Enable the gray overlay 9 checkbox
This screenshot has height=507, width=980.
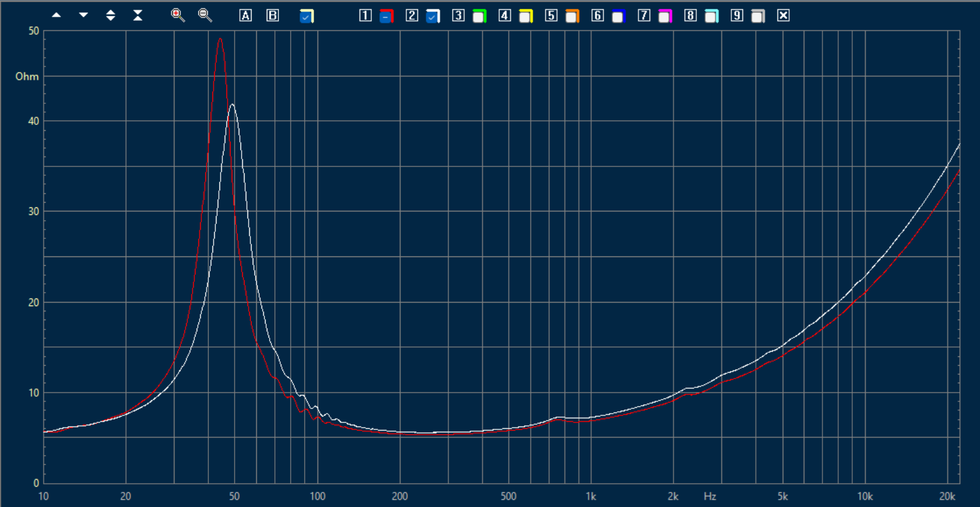[x=758, y=16]
